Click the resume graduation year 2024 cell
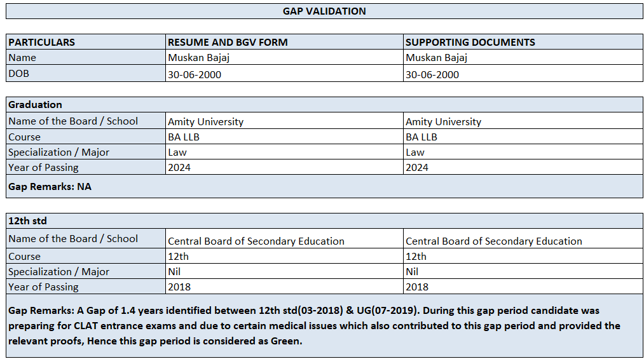This screenshot has width=644, height=359. 284,167
